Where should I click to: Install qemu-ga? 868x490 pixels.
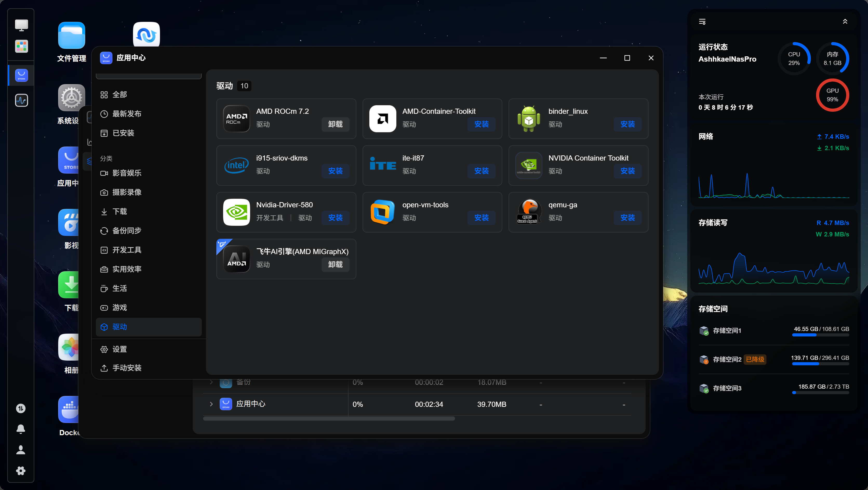click(x=627, y=218)
